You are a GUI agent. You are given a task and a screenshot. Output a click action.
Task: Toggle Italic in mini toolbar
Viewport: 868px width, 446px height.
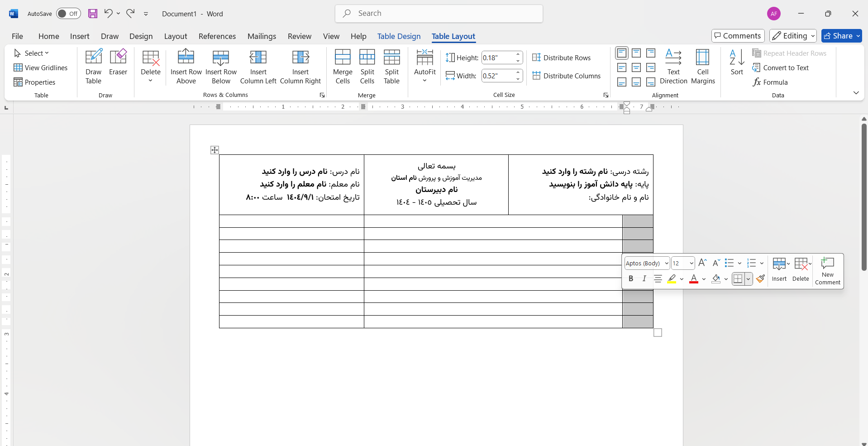pyautogui.click(x=644, y=278)
